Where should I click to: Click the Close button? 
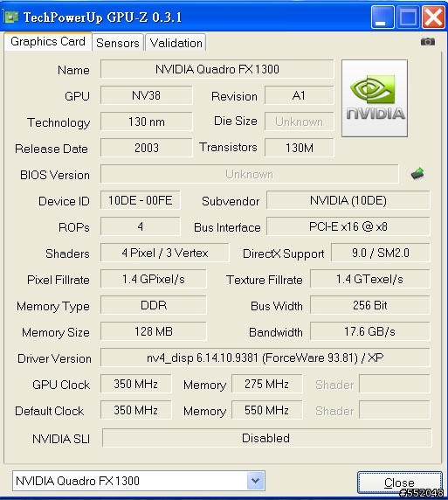(400, 483)
